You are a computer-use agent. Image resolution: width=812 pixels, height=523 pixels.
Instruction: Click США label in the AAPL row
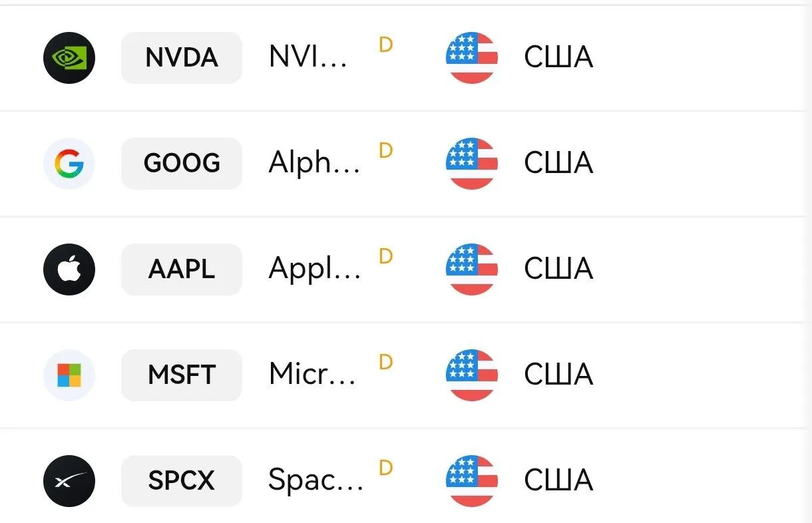[558, 270]
